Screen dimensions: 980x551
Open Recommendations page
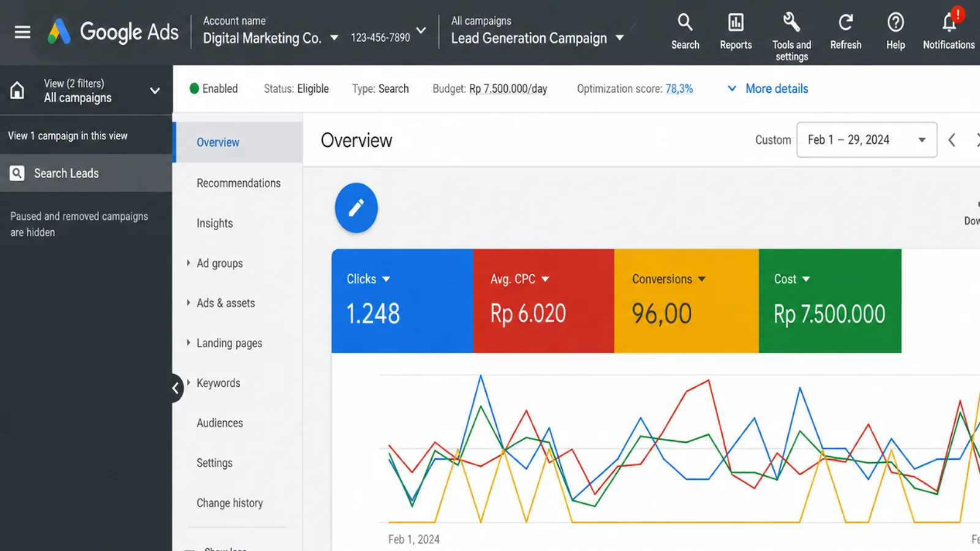click(x=238, y=183)
